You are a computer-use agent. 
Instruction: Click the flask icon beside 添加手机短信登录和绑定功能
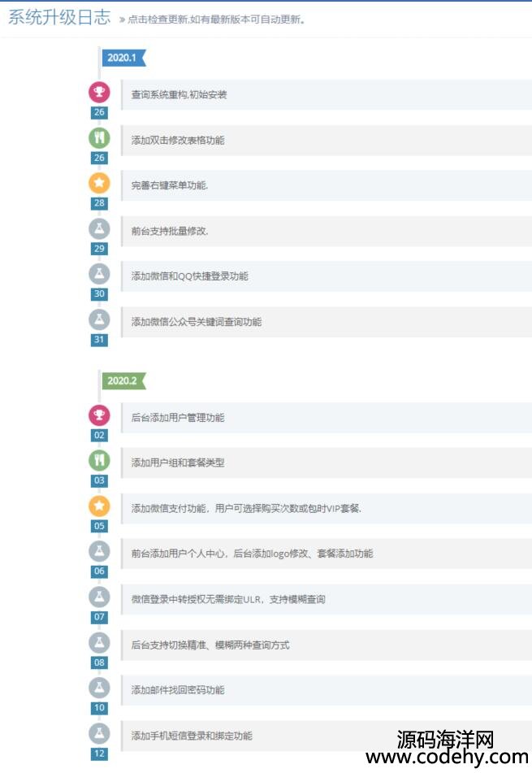click(99, 733)
